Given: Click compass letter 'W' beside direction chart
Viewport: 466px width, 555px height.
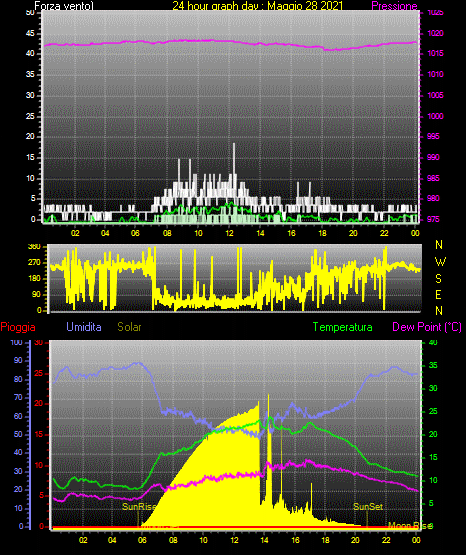Looking at the screenshot, I should pos(440,262).
